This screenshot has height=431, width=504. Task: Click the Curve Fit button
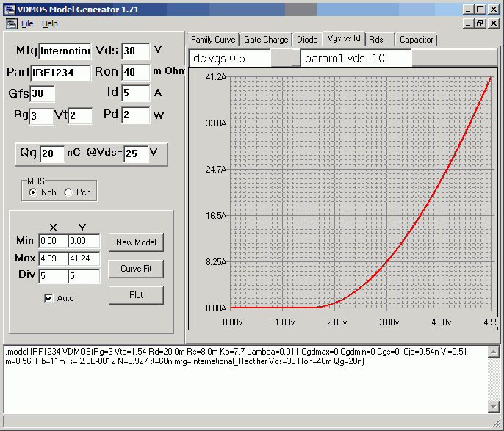click(x=136, y=269)
